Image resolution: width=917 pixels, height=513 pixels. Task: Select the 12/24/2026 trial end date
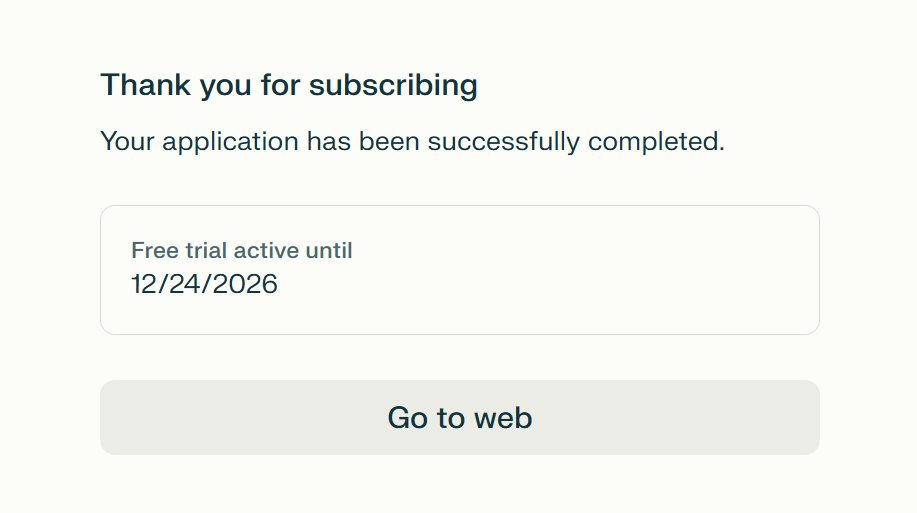(x=204, y=285)
